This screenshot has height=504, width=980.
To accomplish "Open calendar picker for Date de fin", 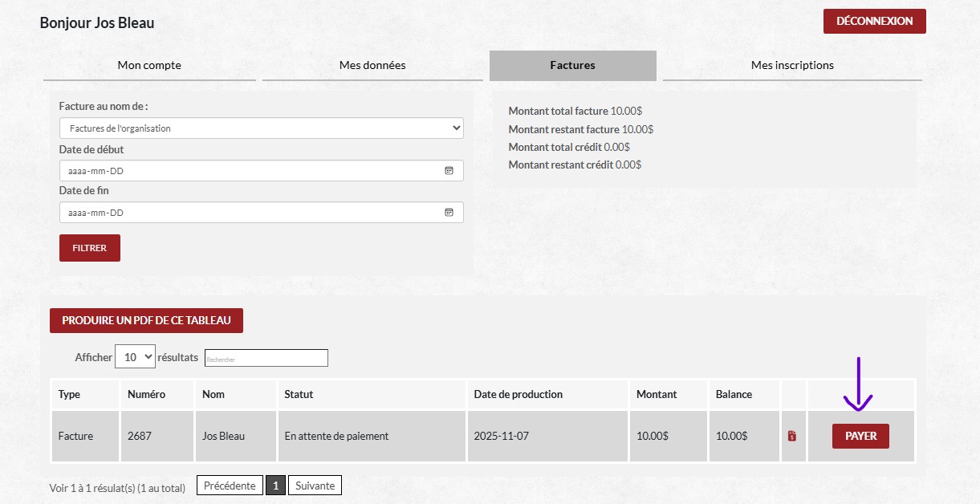I will coord(449,213).
